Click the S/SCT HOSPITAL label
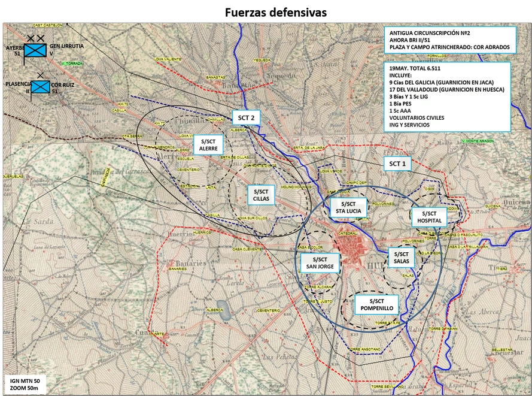Viewport: 532px width, 396px height. point(429,217)
